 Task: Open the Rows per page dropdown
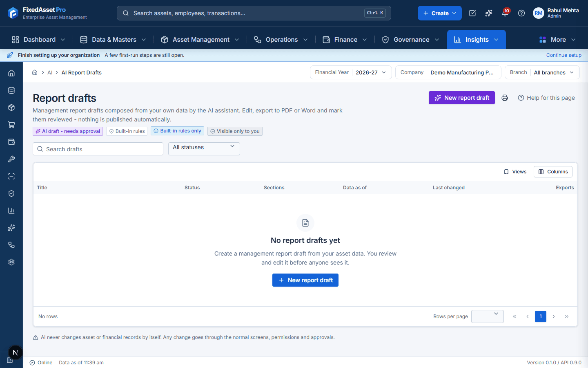488,316
